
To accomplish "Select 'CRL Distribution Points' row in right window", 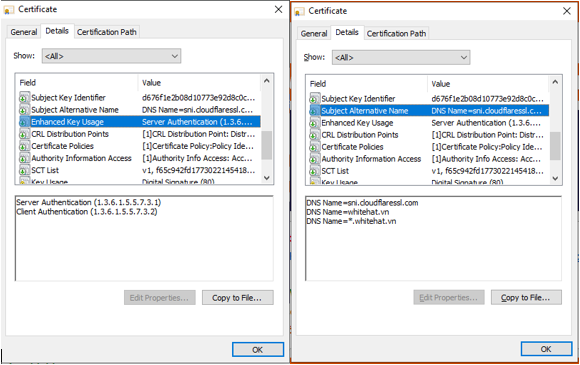I will [428, 135].
